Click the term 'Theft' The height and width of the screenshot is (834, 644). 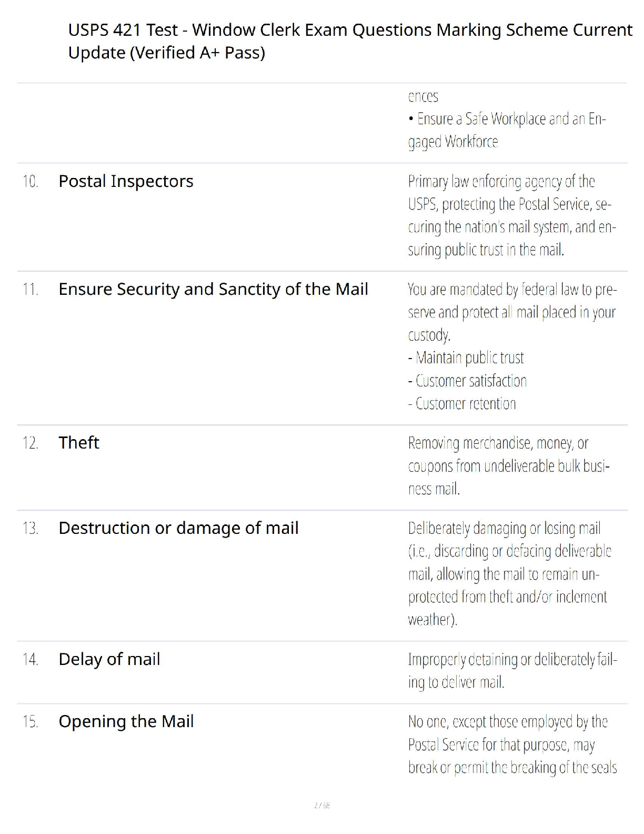tap(78, 442)
